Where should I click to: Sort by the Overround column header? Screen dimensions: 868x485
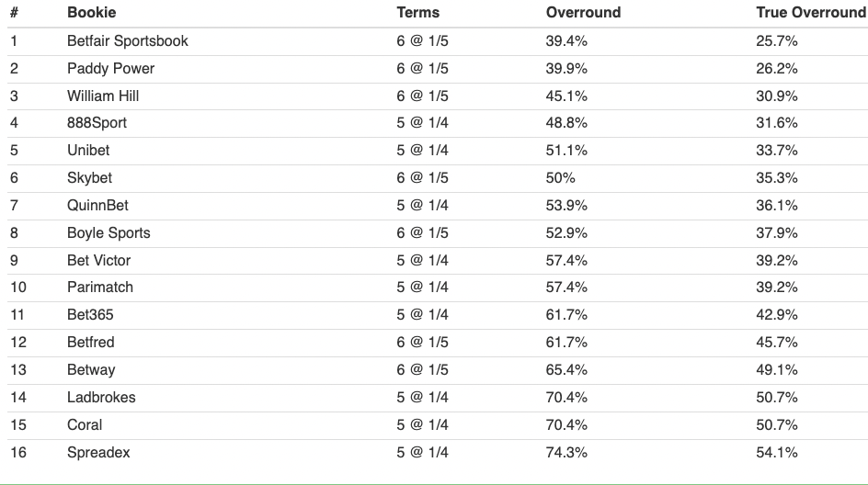tap(583, 12)
